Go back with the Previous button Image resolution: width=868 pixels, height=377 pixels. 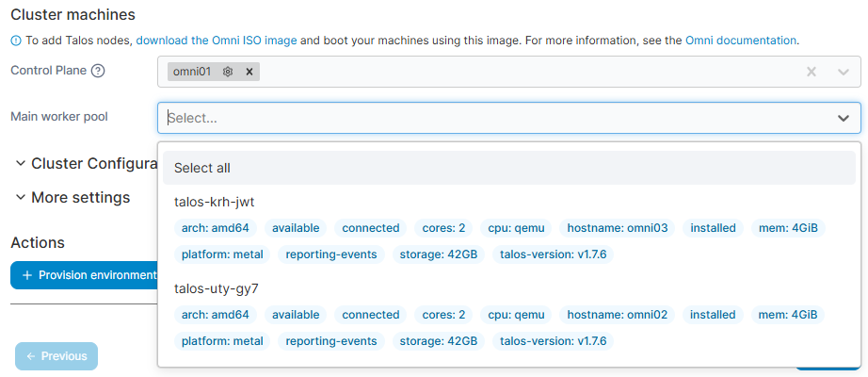coord(56,356)
